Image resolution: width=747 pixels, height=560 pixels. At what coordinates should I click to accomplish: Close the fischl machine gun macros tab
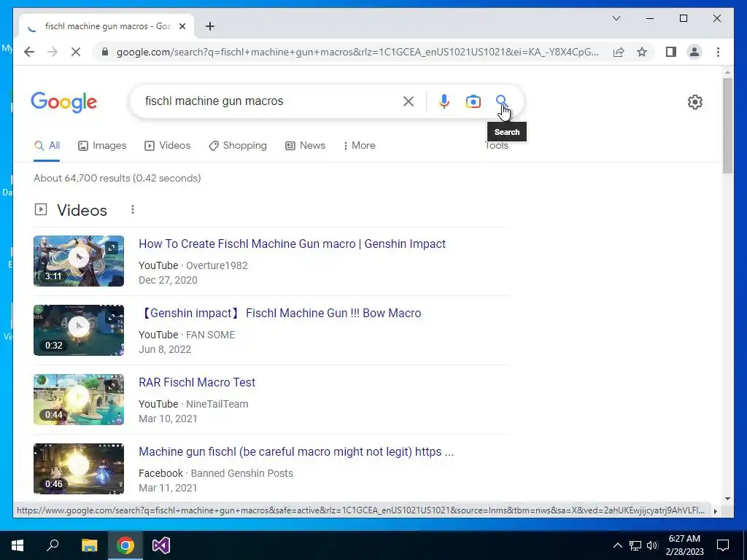[x=182, y=26]
